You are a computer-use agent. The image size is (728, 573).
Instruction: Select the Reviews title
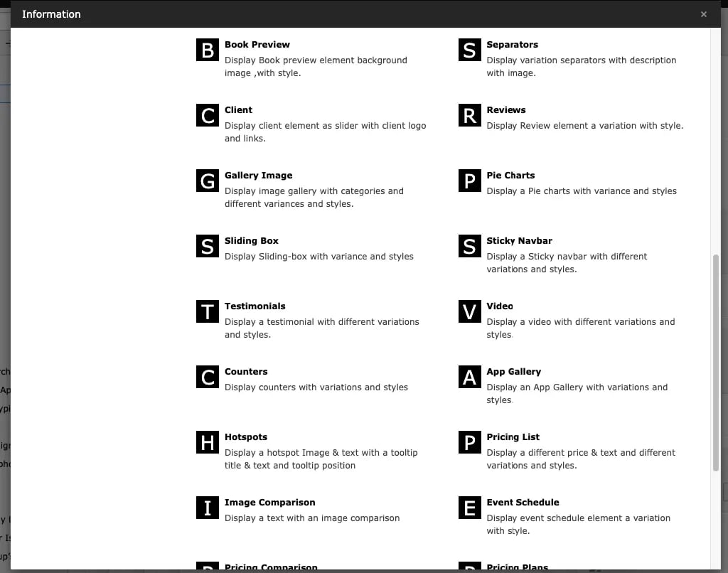pyautogui.click(x=506, y=110)
